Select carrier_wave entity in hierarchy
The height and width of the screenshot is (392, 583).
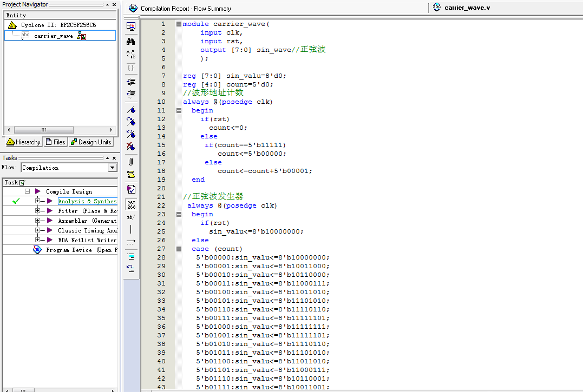(x=53, y=36)
